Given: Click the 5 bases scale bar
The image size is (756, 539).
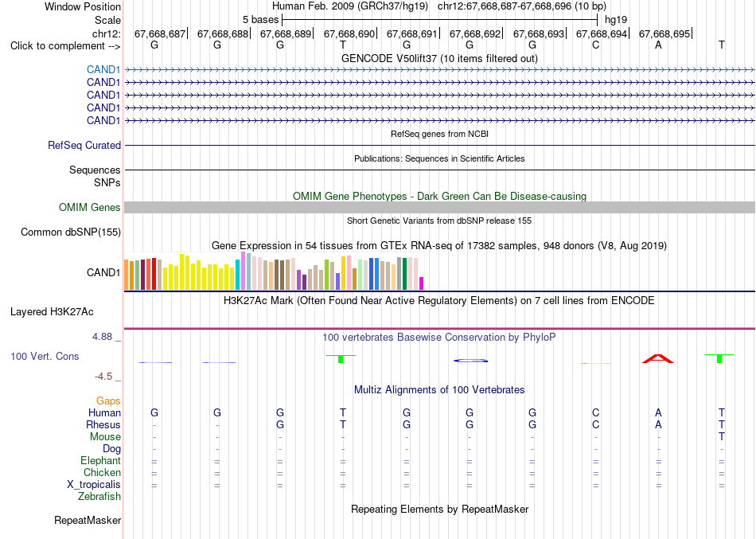Looking at the screenshot, I should click(440, 20).
